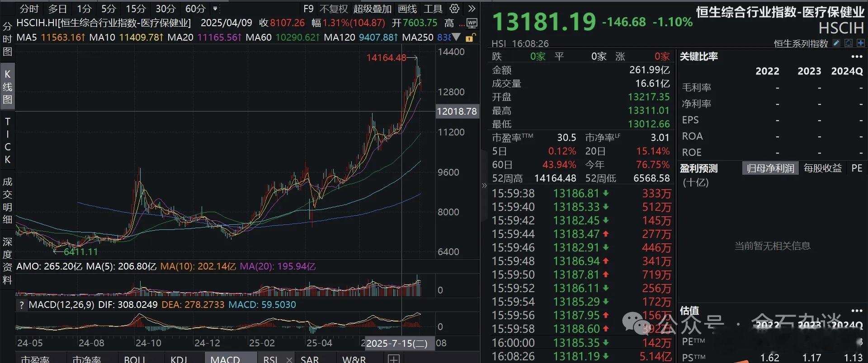Select 每股收益 forecast tab
This screenshot has height=363, width=868.
pyautogui.click(x=823, y=168)
